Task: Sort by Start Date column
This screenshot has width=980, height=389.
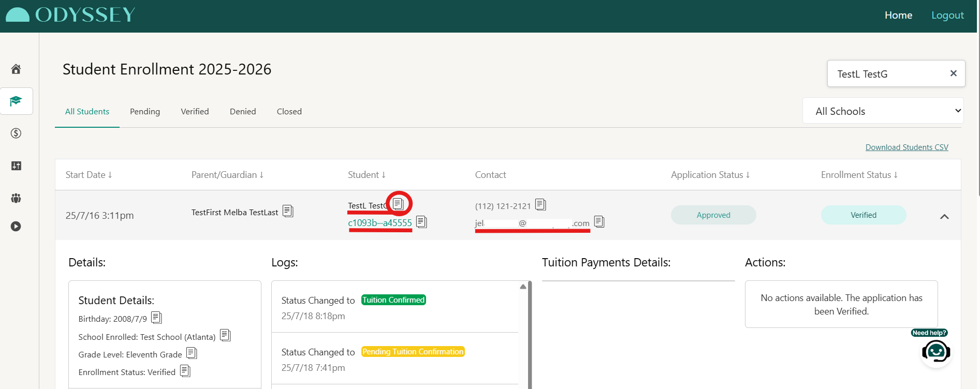Action: click(x=89, y=175)
